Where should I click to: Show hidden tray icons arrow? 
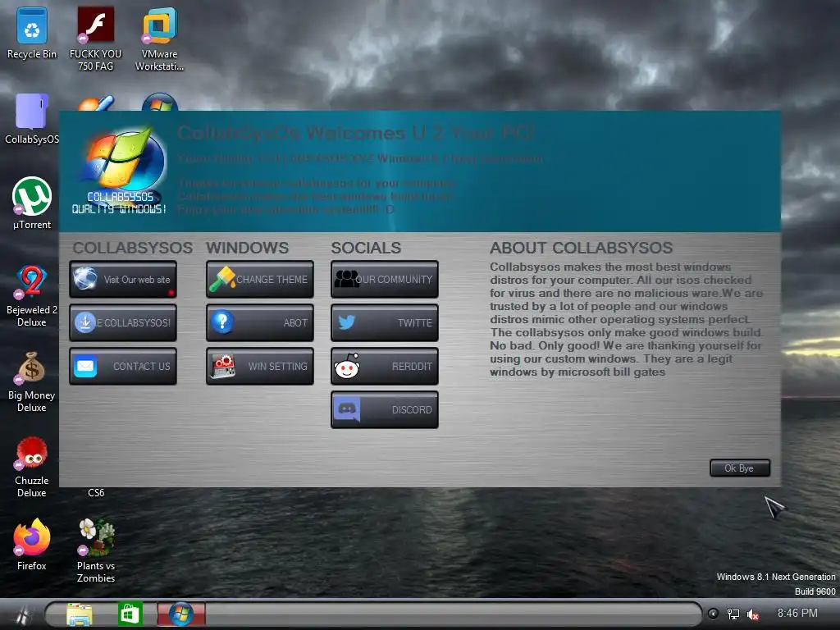713,614
